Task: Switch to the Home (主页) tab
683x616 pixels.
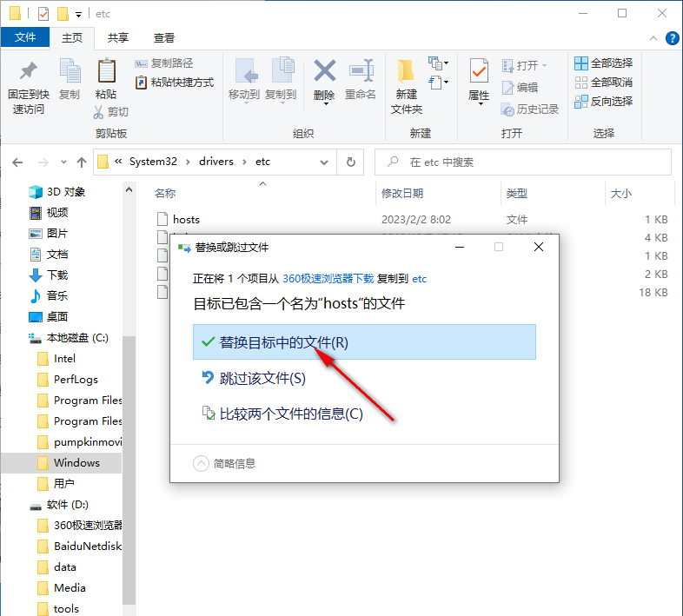Action: [72, 38]
